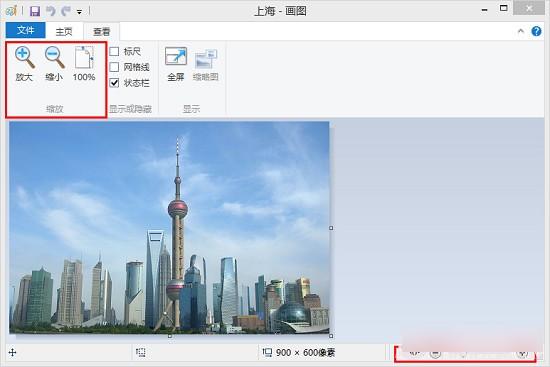Collapse the ribbon using the chevron arrow

521,31
